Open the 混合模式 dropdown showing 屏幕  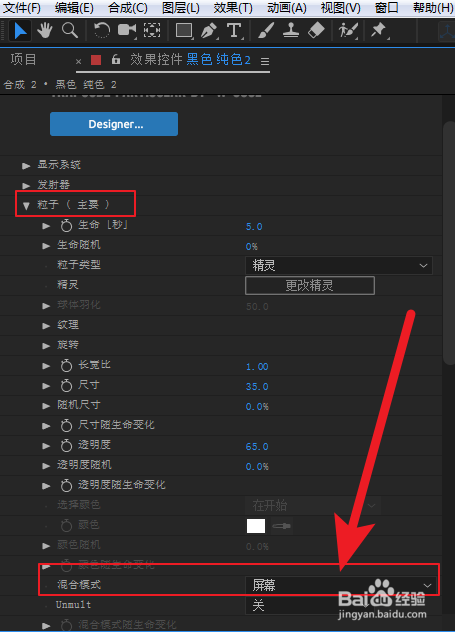click(341, 585)
